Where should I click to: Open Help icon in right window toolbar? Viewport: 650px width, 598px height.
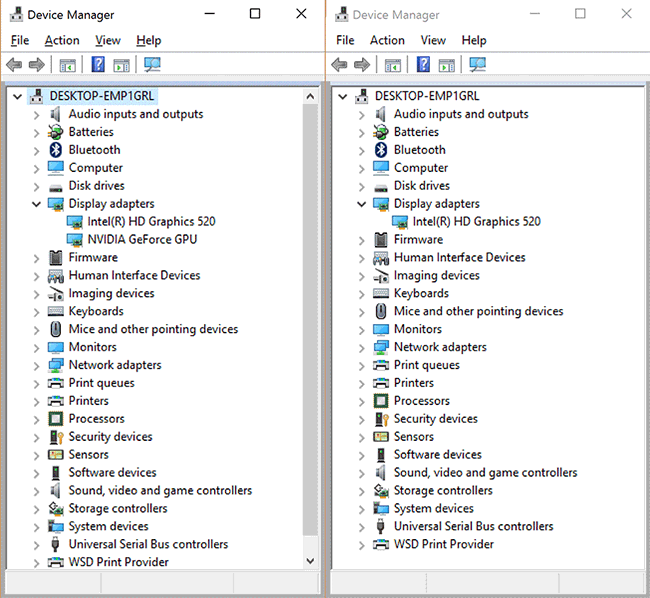point(423,65)
